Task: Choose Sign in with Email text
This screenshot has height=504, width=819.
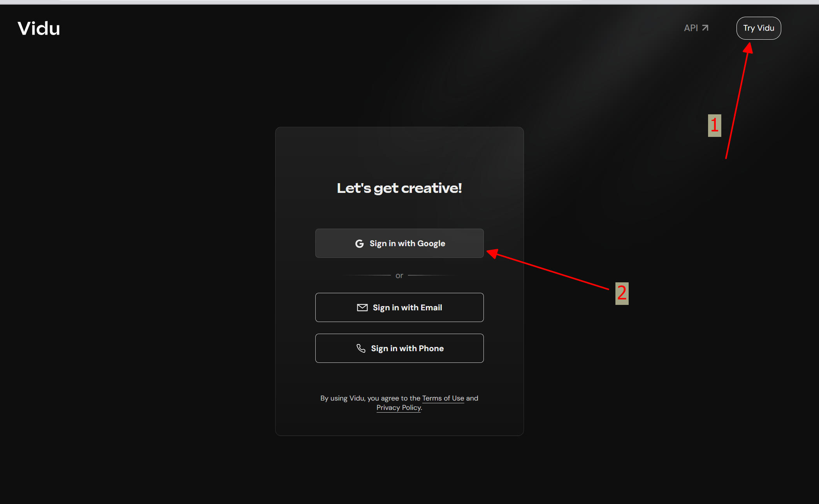Action: pos(407,308)
